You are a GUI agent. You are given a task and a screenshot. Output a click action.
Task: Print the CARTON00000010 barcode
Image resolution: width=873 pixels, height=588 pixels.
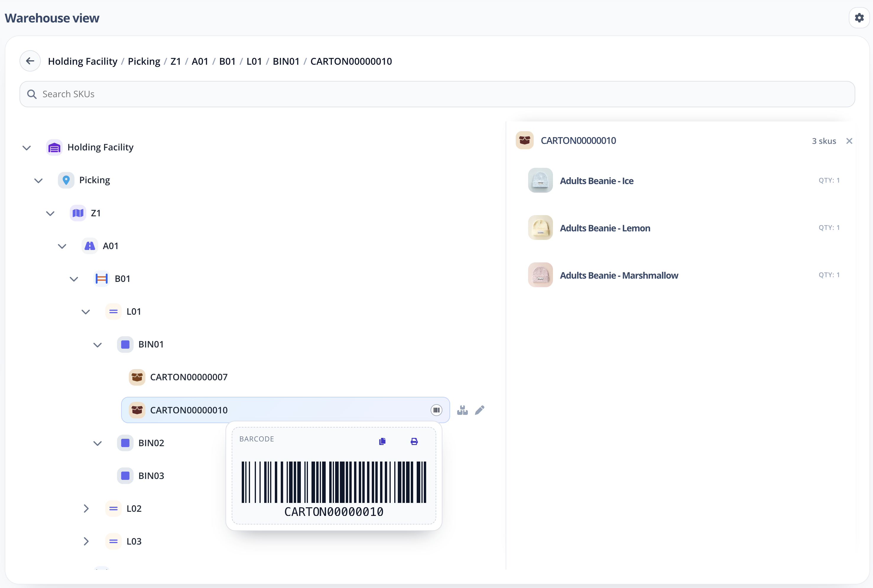coord(414,441)
